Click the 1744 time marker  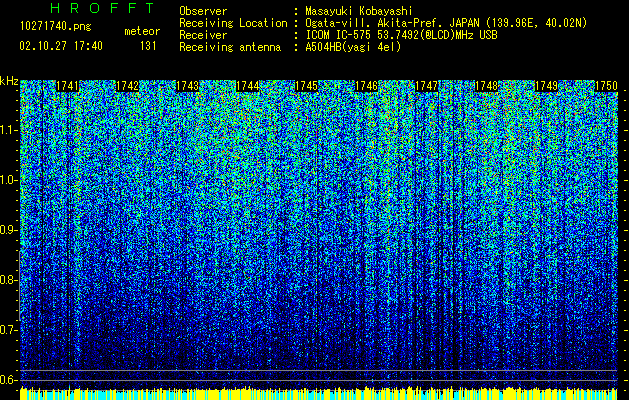pos(248,86)
